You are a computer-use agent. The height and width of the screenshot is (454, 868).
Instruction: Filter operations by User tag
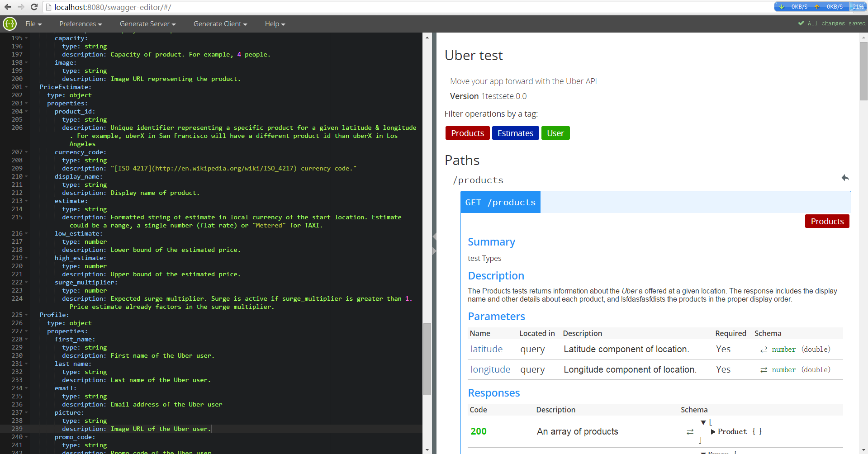(555, 133)
